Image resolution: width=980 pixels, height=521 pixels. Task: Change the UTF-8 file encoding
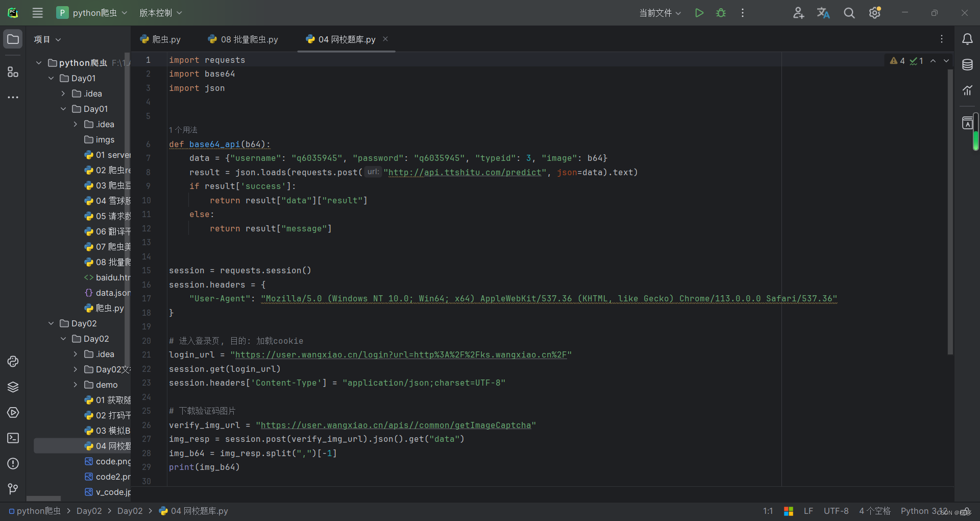pos(836,511)
